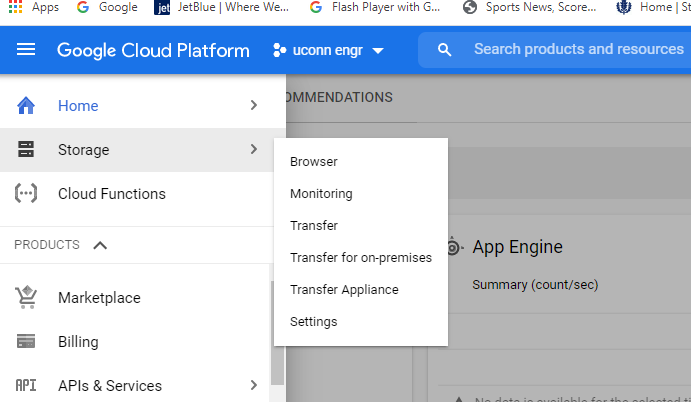Open the Sports News bookmark
This screenshot has width=691, height=402.
coord(529,7)
